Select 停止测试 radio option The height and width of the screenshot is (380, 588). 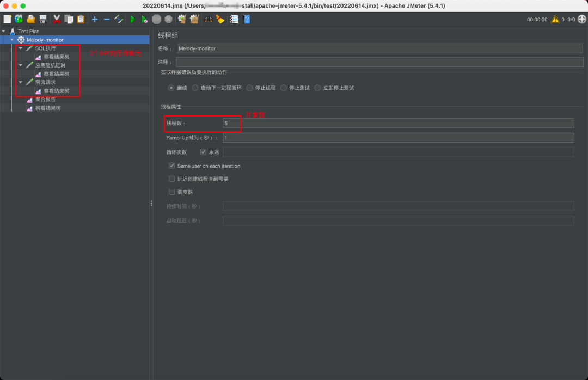[x=284, y=88]
